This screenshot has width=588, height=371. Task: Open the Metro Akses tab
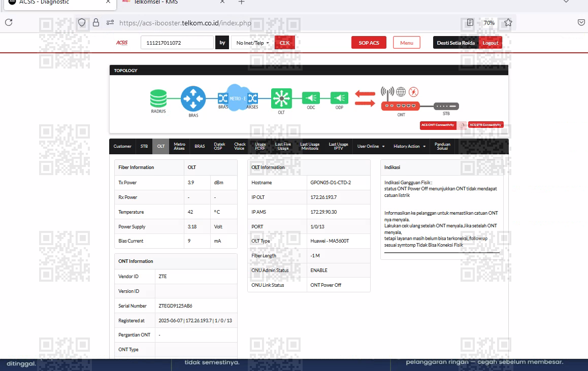tap(179, 146)
